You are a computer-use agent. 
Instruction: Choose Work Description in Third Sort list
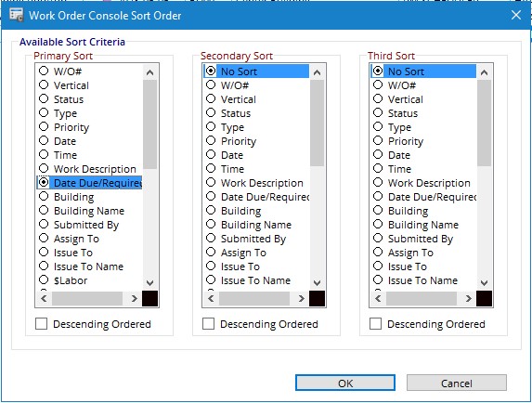coord(422,183)
